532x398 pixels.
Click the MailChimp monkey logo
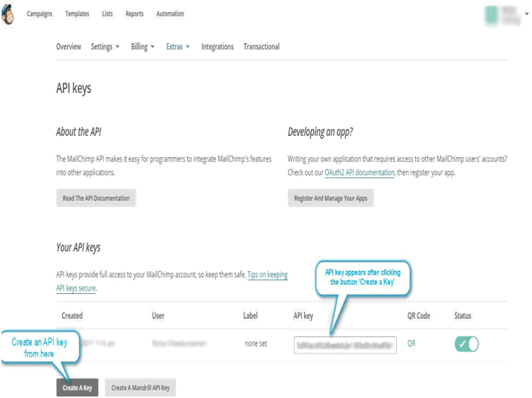(8, 14)
